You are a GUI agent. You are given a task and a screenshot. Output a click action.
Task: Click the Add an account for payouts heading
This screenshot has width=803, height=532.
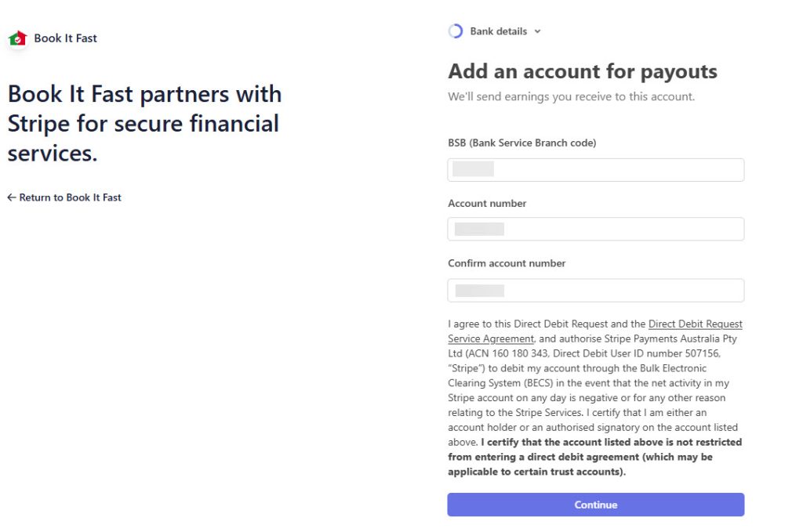click(x=582, y=71)
